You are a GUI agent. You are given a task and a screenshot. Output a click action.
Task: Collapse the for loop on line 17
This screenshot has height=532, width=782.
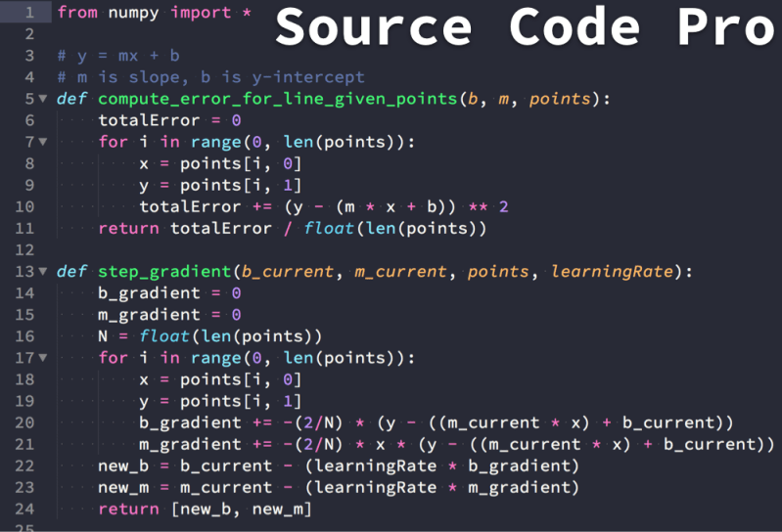[43, 358]
